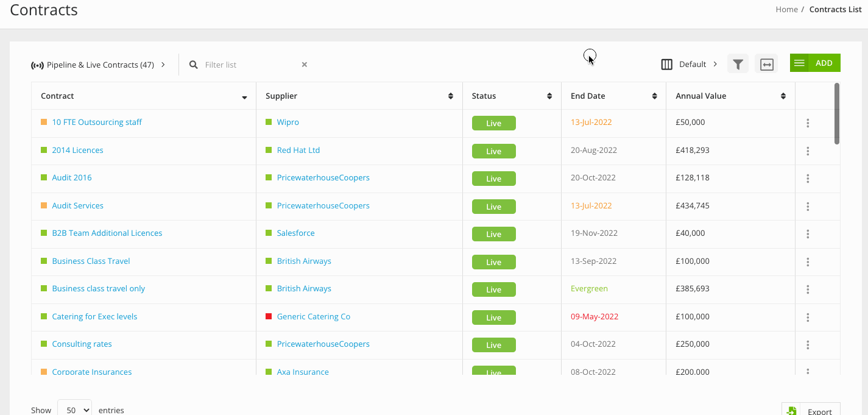Click the search magnifier icon

click(x=194, y=65)
